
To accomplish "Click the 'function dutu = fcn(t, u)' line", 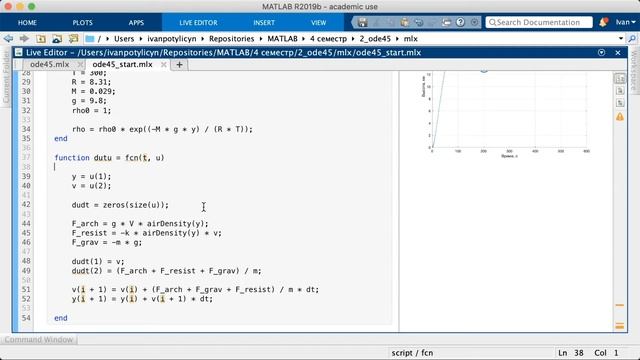I will [109, 158].
